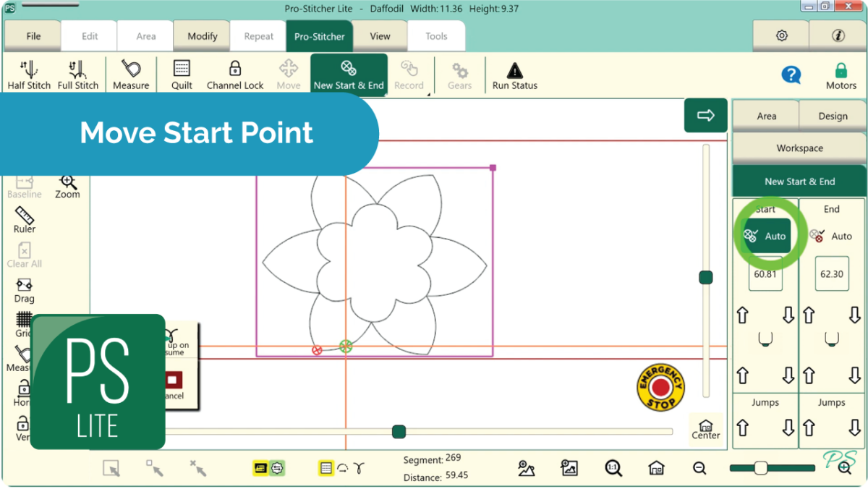Toggle the End Auto button
This screenshot has height=489, width=868.
[x=832, y=236]
